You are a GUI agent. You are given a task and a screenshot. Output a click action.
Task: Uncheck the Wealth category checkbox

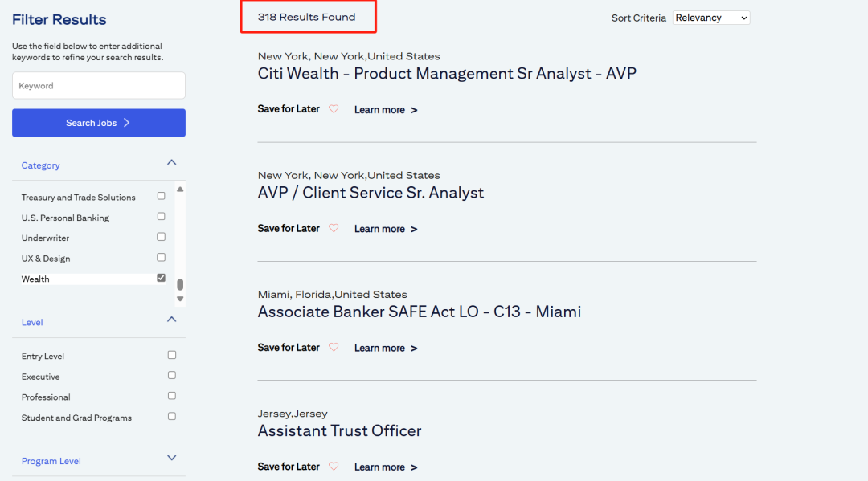(x=161, y=278)
